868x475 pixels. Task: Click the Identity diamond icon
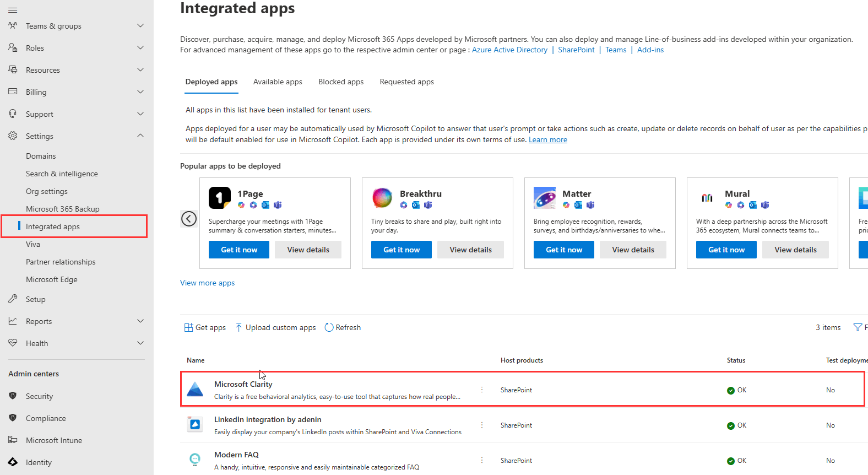point(13,462)
